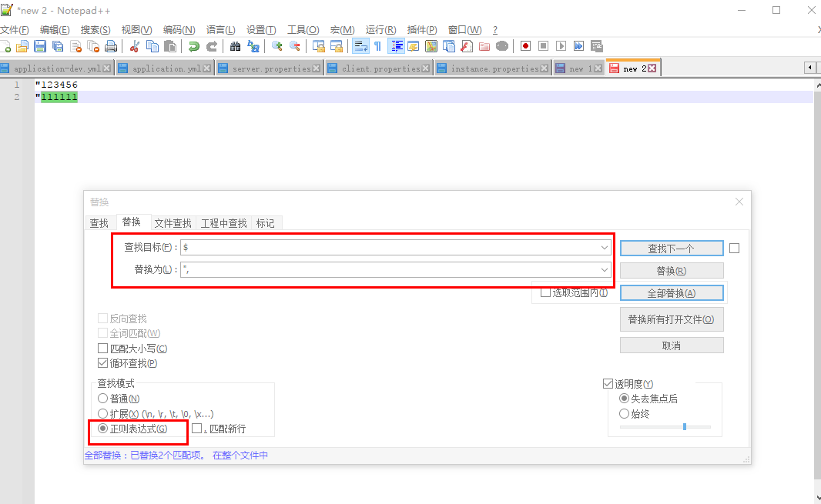Click the Print toolbar icon
Screen dimensions: 821x504
[x=111, y=47]
